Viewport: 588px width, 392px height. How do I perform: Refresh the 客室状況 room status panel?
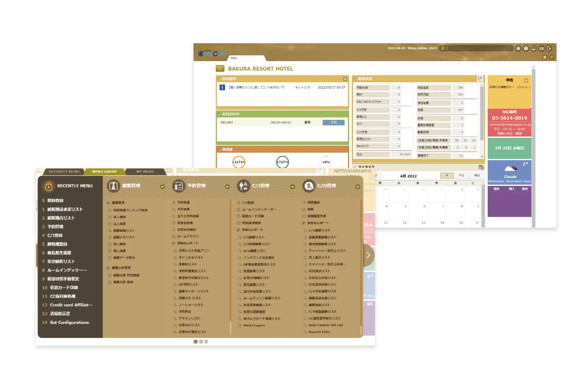tap(480, 79)
